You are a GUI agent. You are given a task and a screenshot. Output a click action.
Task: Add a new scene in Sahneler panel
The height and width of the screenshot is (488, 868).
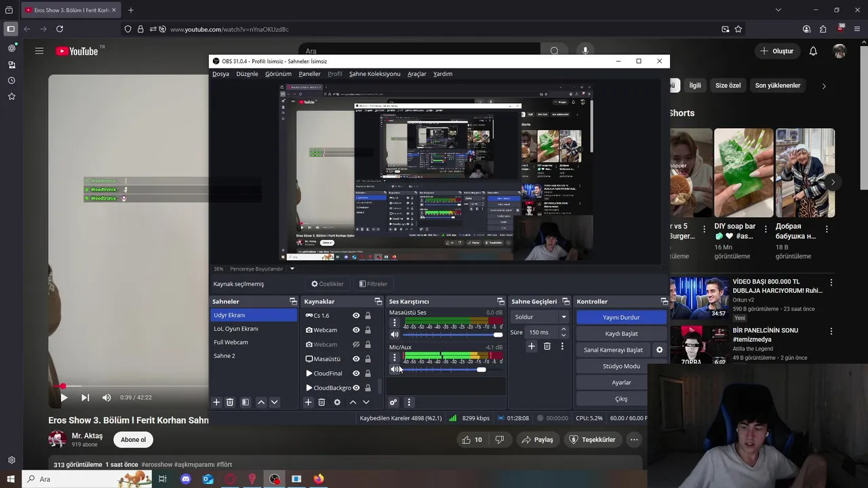click(216, 402)
